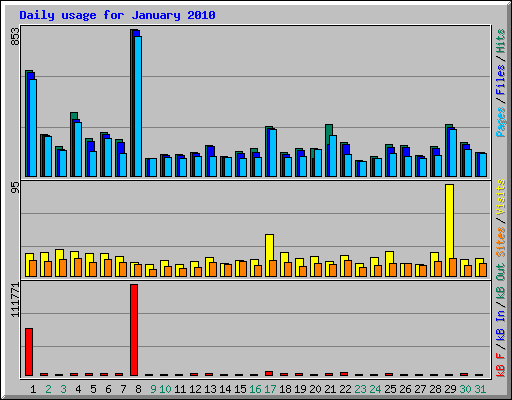Click day 29 on the x-axis
The height and width of the screenshot is (400, 512).
pyautogui.click(x=450, y=389)
